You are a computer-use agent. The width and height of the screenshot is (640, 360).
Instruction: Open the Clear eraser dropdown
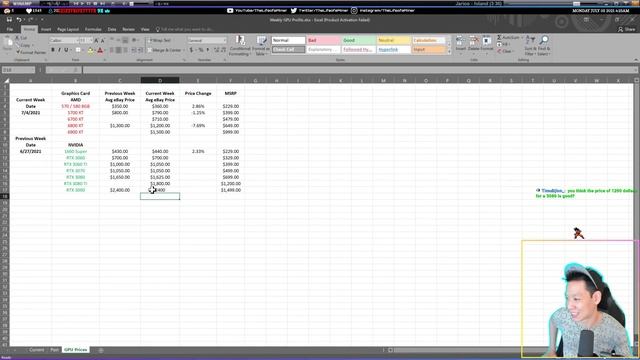[x=505, y=51]
